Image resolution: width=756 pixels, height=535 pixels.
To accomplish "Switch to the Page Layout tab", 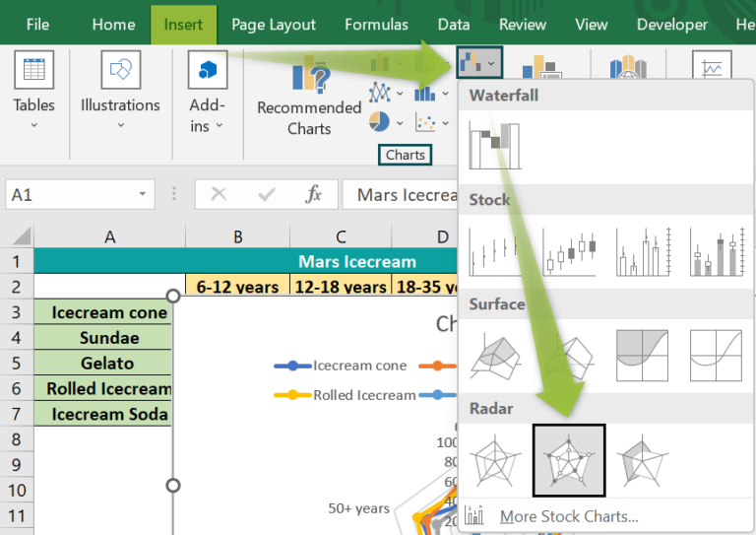I will pyautogui.click(x=274, y=25).
